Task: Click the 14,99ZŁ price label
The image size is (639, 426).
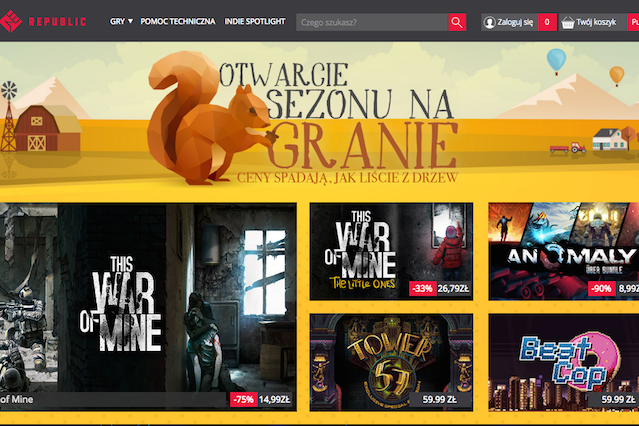Action: point(275,400)
